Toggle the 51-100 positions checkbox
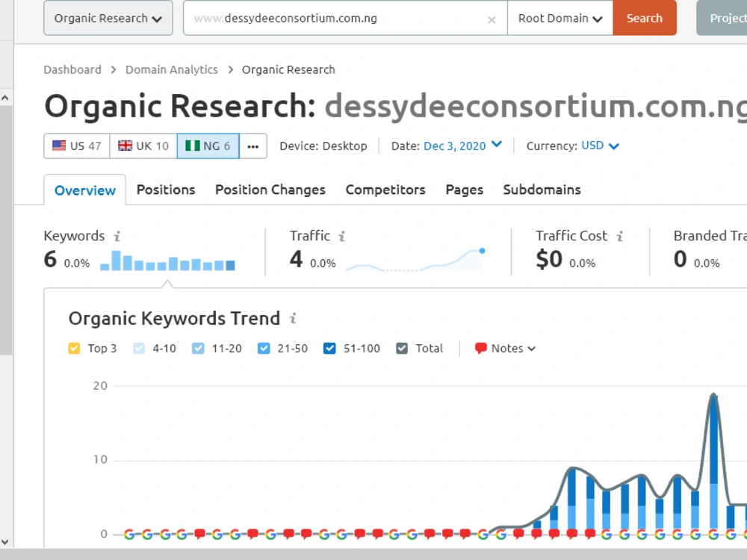Viewport: 747px width, 560px height. [329, 348]
